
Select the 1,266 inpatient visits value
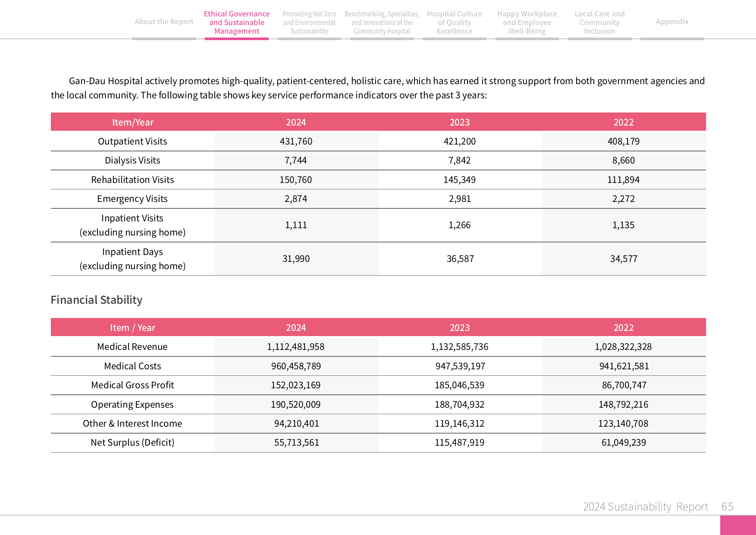click(x=460, y=225)
